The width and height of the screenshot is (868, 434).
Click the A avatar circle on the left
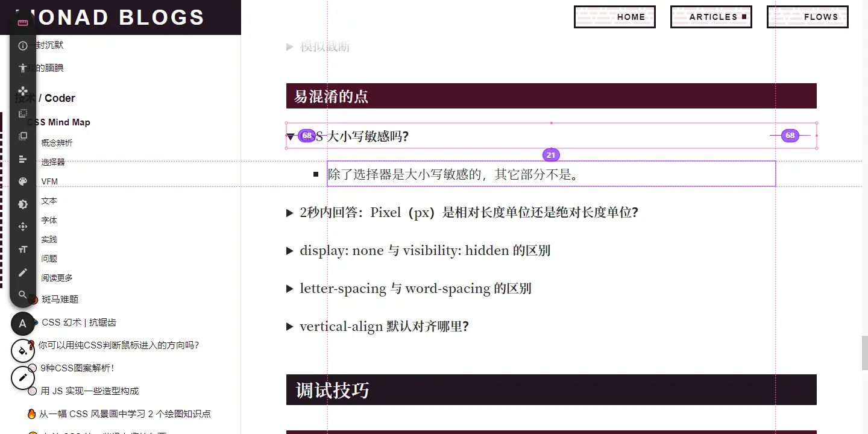[22, 324]
